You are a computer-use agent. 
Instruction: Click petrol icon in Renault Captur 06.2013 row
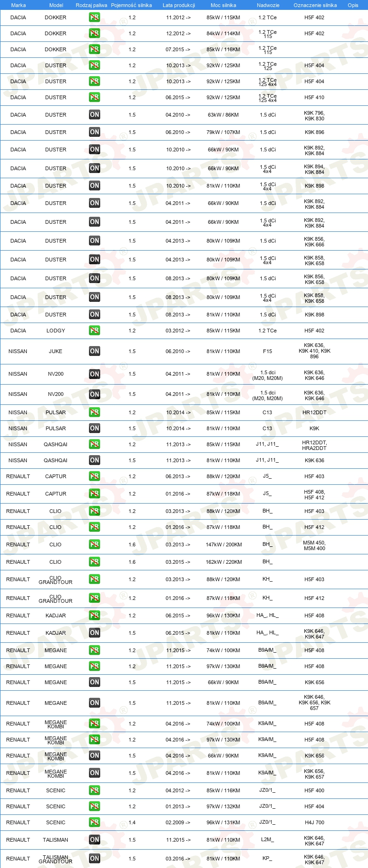[94, 476]
